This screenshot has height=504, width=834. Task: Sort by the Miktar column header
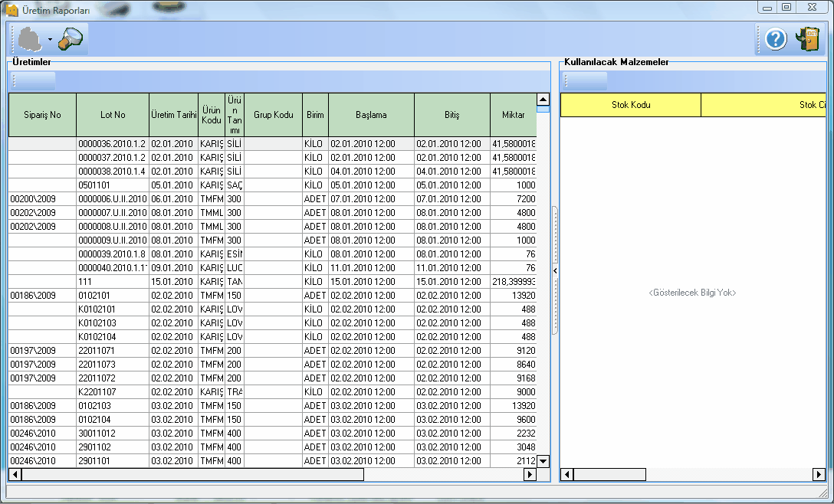pyautogui.click(x=514, y=115)
